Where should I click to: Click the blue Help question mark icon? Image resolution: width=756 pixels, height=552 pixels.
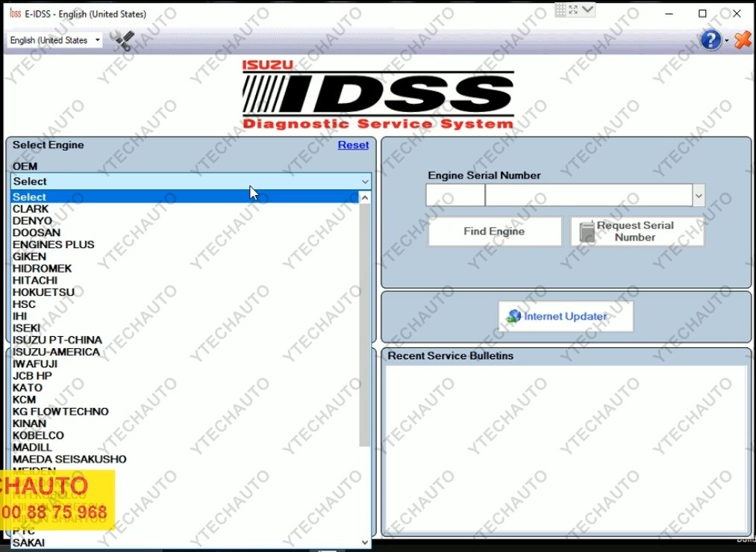tap(710, 40)
